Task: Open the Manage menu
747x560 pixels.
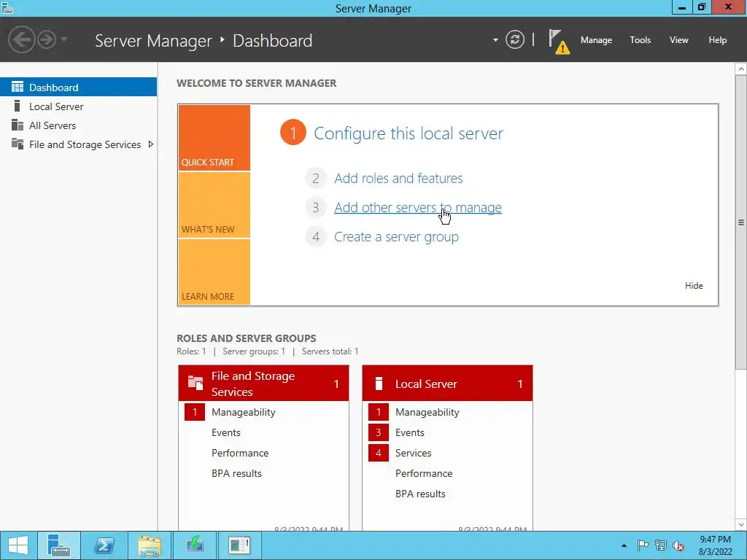Action: tap(596, 40)
